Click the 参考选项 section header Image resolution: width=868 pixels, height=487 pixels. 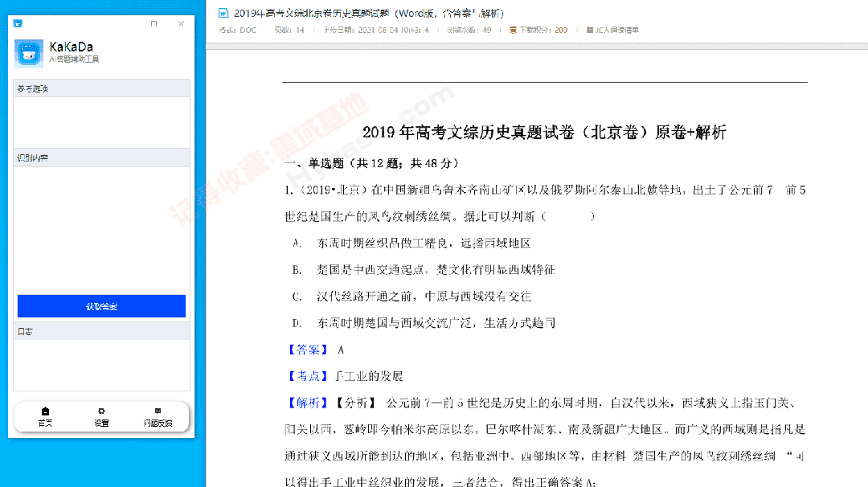tap(101, 88)
